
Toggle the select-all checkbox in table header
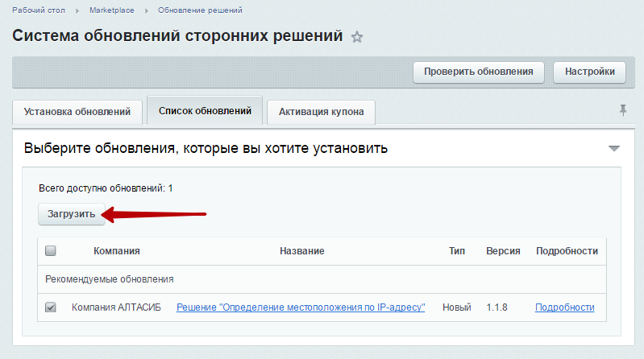point(51,250)
